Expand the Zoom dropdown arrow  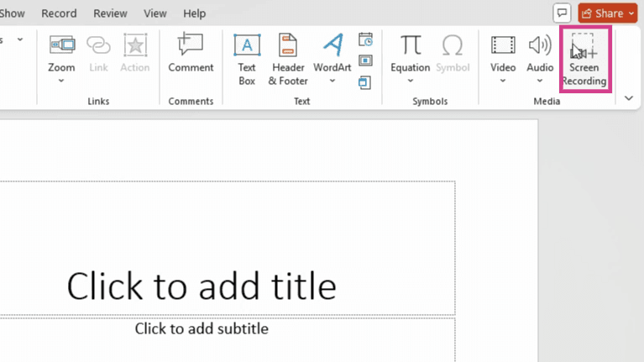tap(61, 81)
